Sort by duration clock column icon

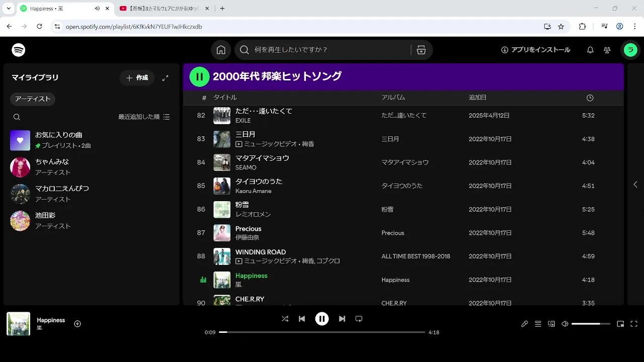click(590, 98)
